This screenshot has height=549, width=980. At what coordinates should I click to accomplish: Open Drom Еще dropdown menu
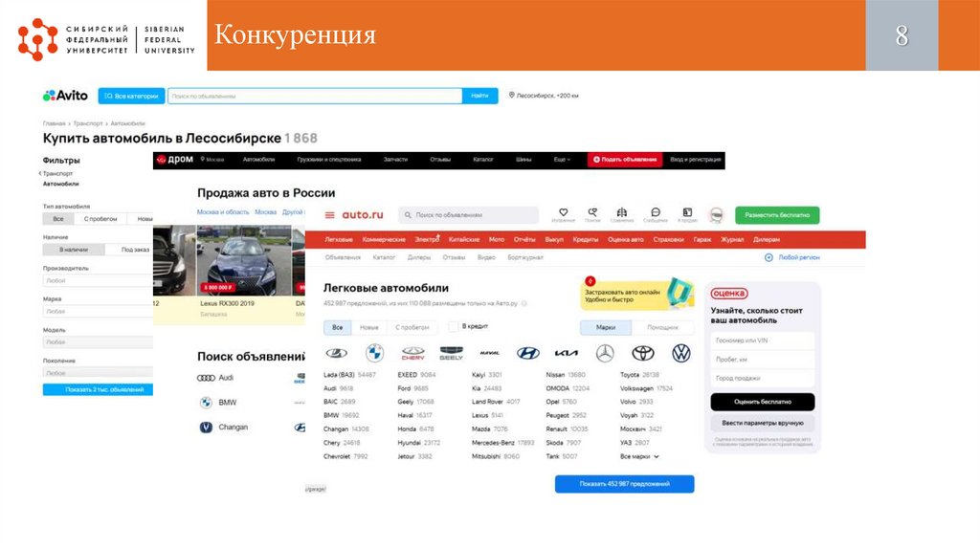pos(562,160)
